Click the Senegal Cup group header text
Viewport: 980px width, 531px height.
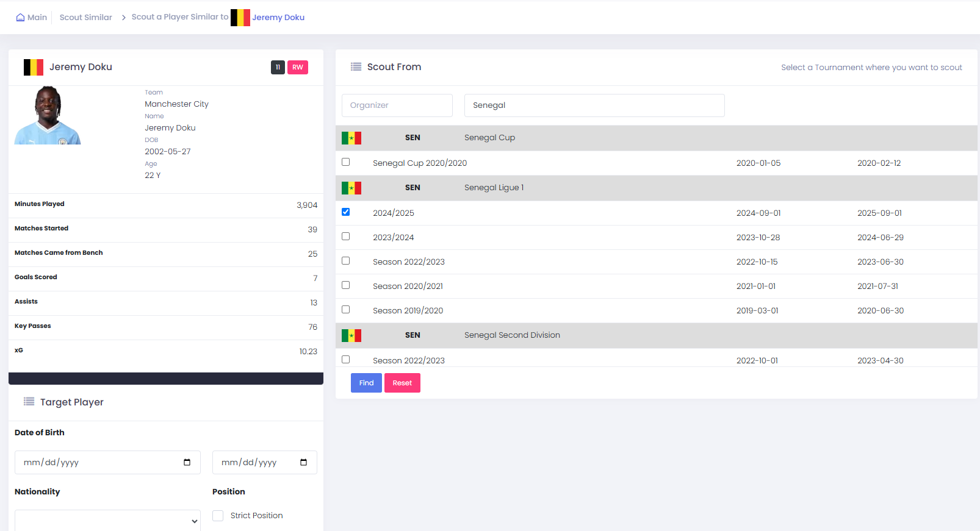[x=489, y=138]
